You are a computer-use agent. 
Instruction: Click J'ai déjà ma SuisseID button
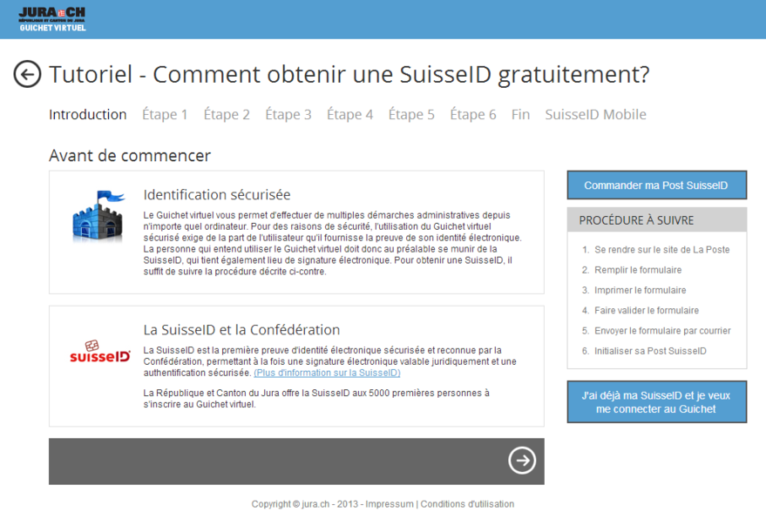point(656,402)
